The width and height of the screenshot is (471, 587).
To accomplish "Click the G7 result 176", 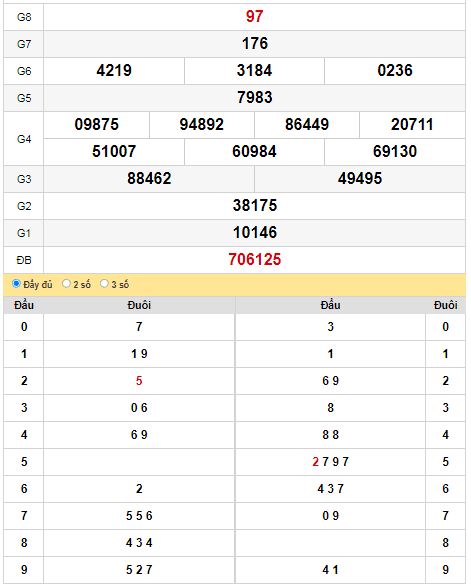I will click(x=255, y=43).
